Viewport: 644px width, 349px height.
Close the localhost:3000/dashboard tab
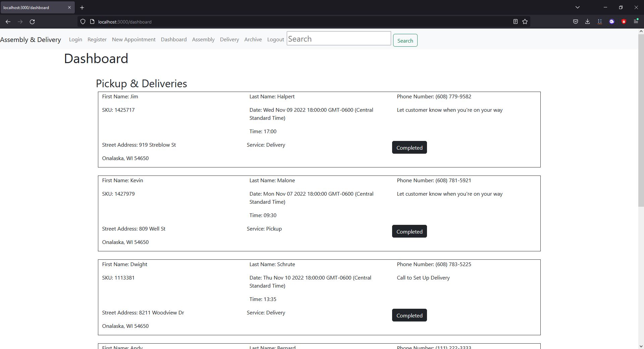click(x=69, y=7)
